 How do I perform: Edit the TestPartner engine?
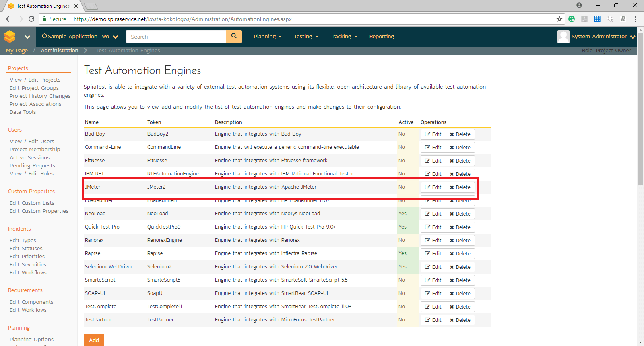(433, 320)
